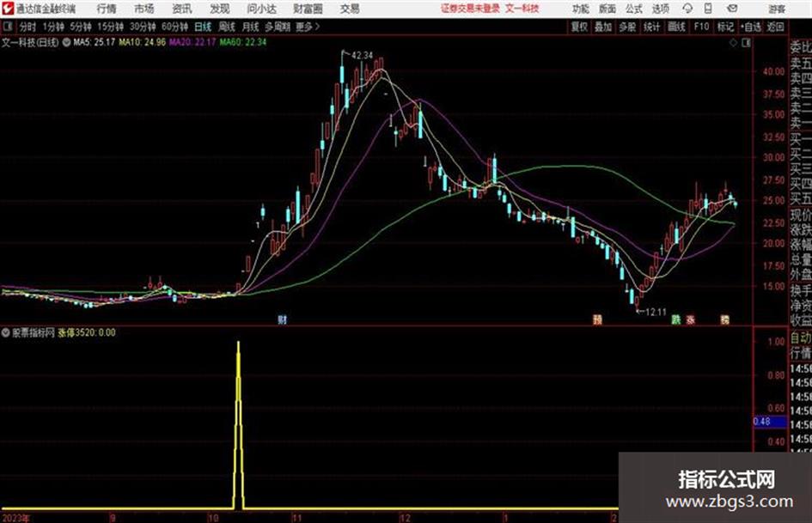Click the 统计 statistics toolbar button
The image size is (812, 523).
coord(651,27)
